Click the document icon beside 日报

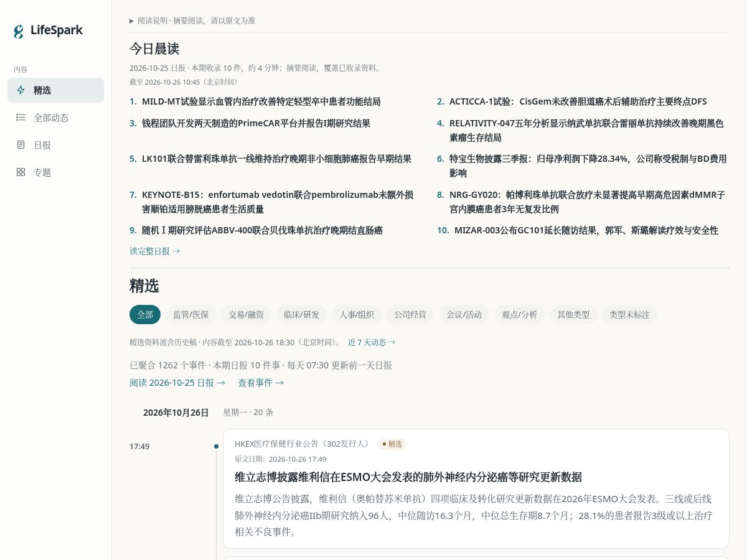(21, 145)
